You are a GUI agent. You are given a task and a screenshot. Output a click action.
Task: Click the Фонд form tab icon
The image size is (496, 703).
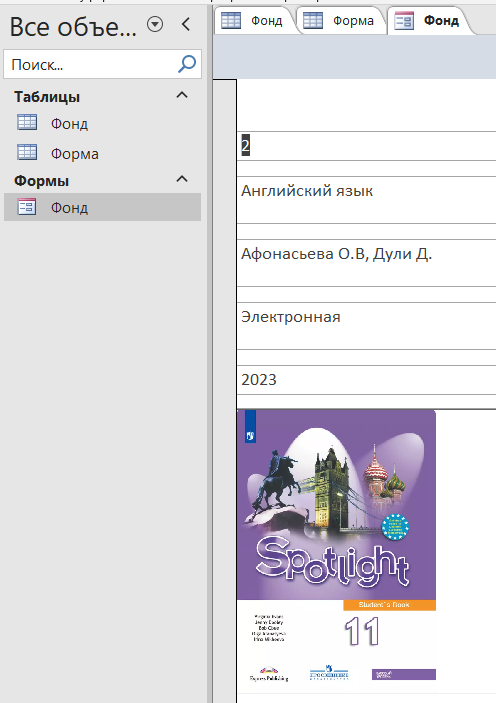tap(404, 21)
